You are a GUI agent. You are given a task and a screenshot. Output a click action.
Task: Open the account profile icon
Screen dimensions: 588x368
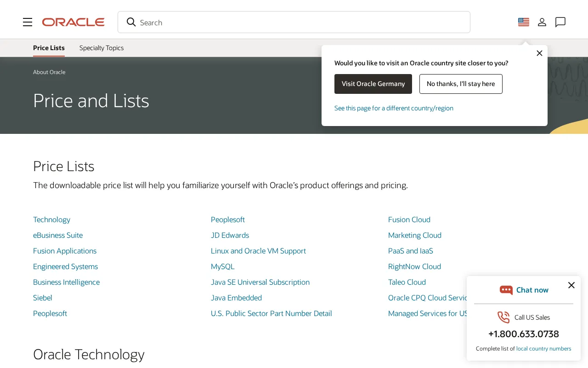(x=542, y=22)
